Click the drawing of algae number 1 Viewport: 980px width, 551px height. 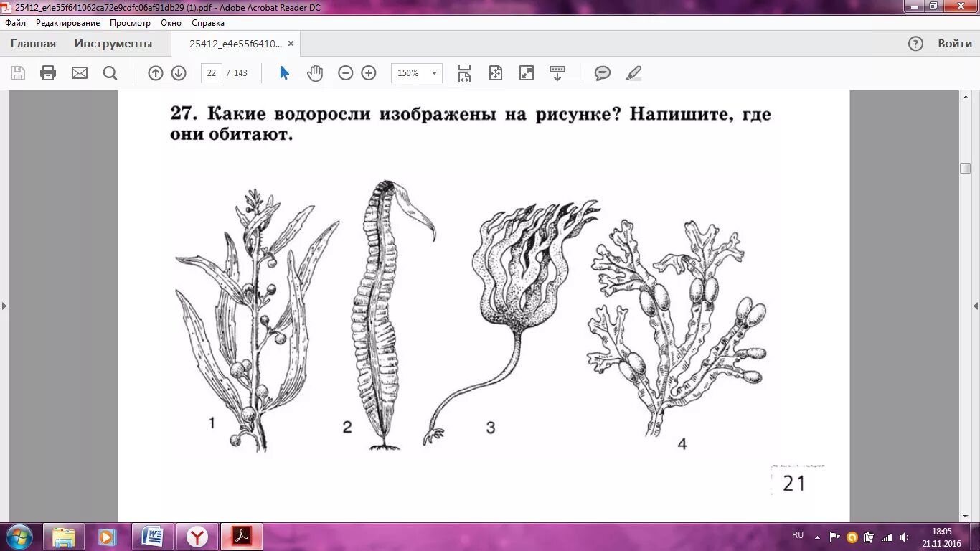tap(256, 319)
